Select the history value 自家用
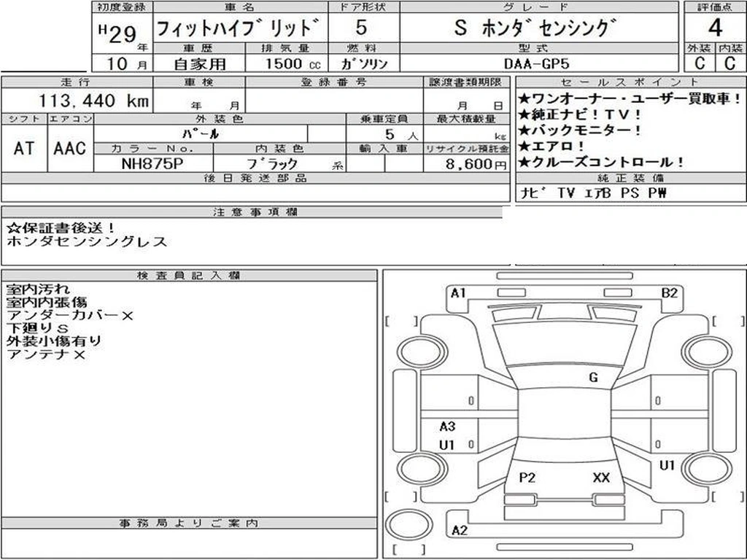 pyautogui.click(x=200, y=64)
